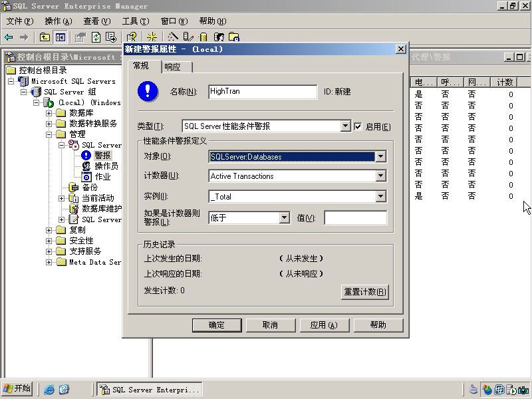Image resolution: width=532 pixels, height=399 pixels.
Task: Click the 计数 column header
Action: (504, 82)
